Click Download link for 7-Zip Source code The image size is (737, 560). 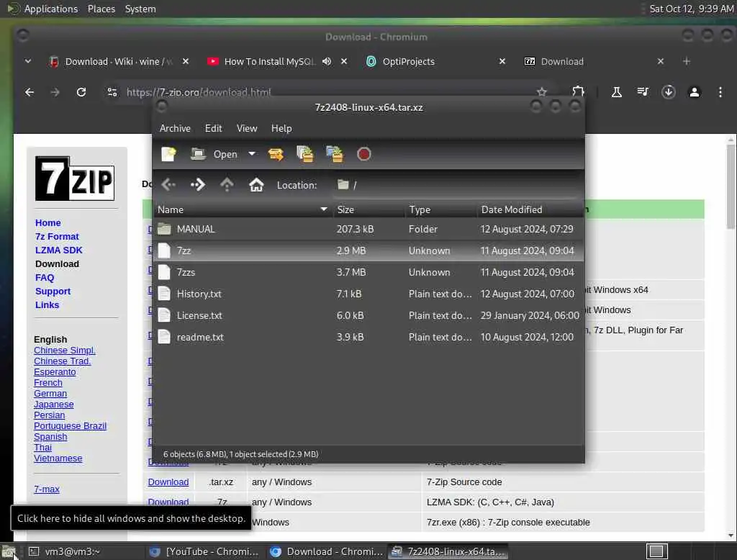click(168, 482)
